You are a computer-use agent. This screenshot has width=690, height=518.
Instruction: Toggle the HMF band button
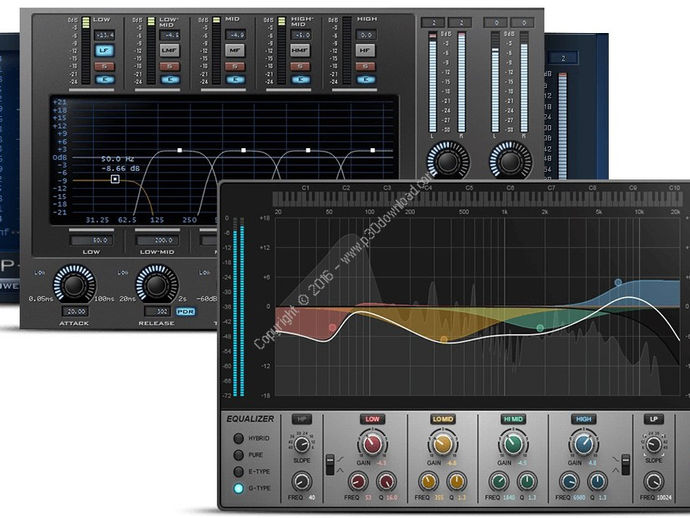click(x=300, y=50)
